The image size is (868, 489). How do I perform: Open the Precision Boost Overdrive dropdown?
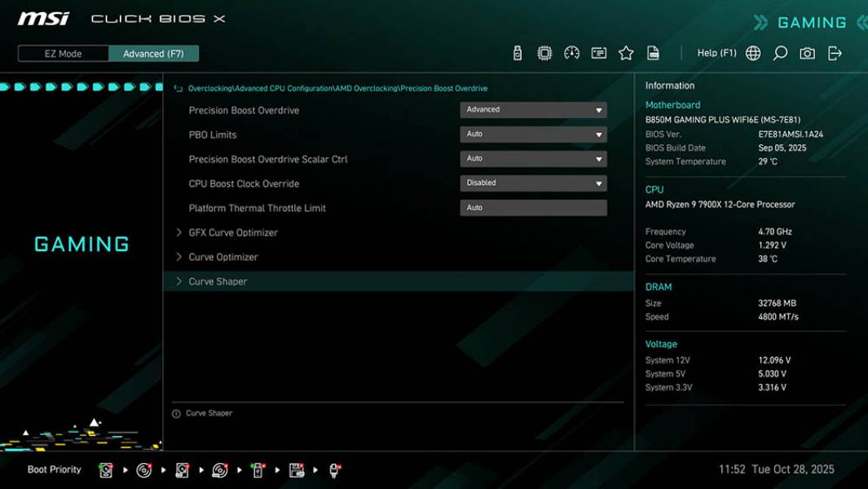(533, 109)
